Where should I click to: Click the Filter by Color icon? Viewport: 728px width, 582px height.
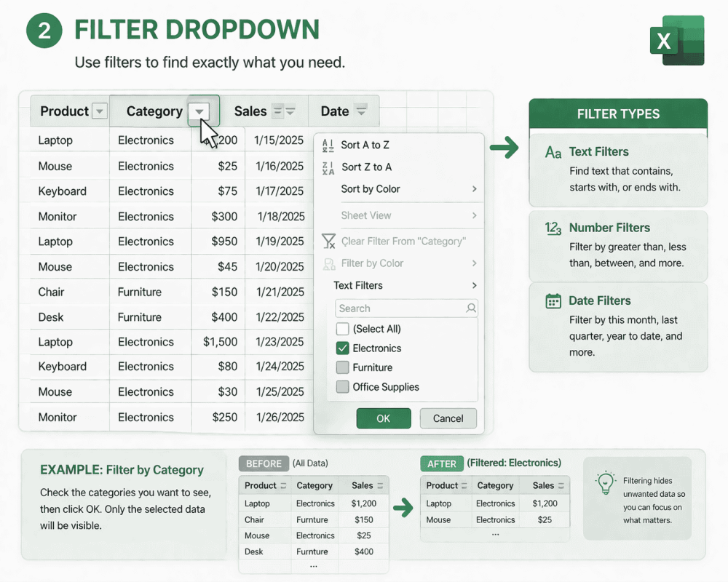pos(329,263)
